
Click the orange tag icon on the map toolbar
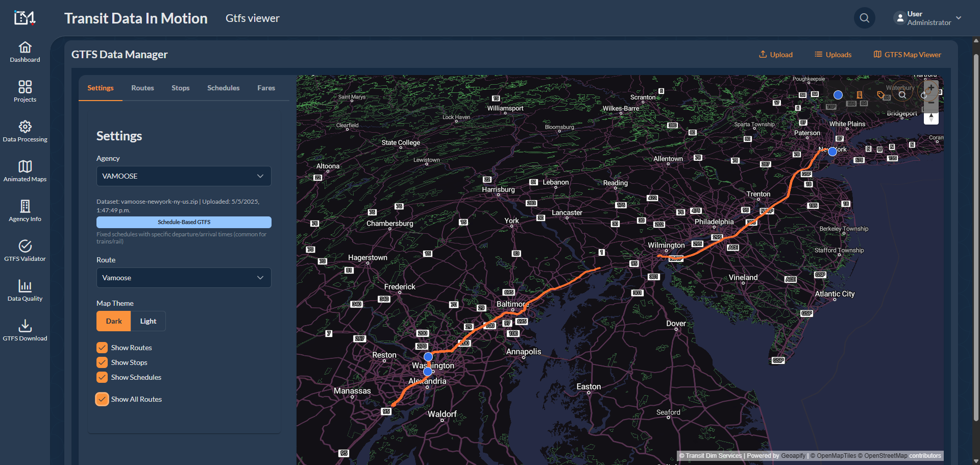[x=880, y=95]
